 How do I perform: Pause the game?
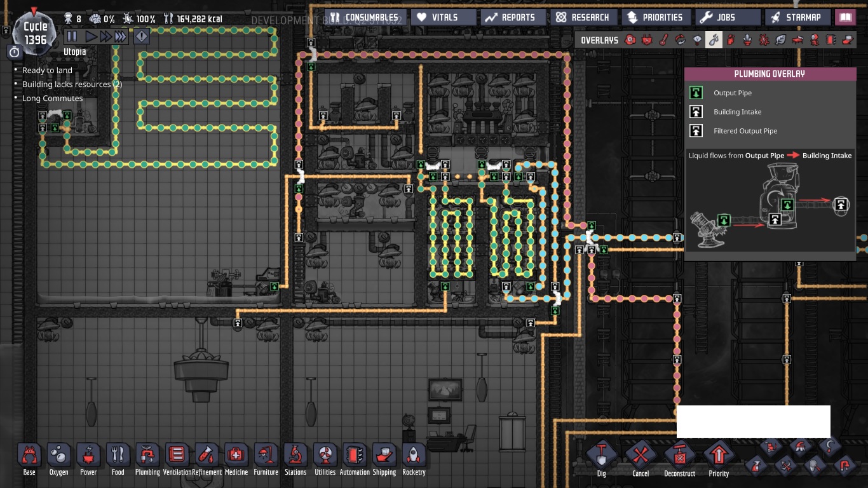tap(72, 36)
